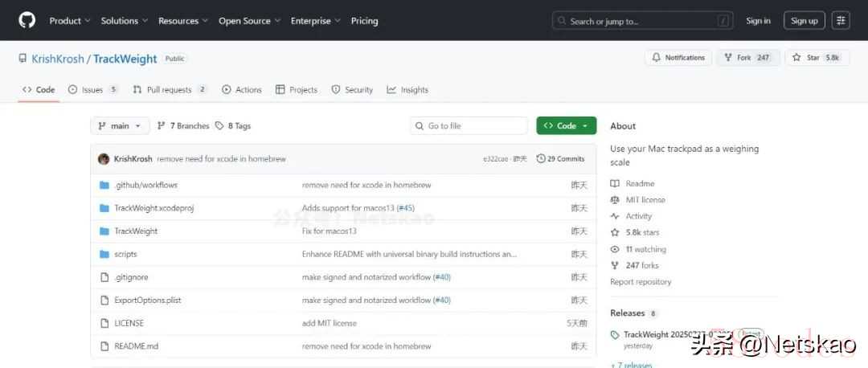Open the MIT license link
Image resolution: width=868 pixels, height=368 pixels.
(x=645, y=200)
